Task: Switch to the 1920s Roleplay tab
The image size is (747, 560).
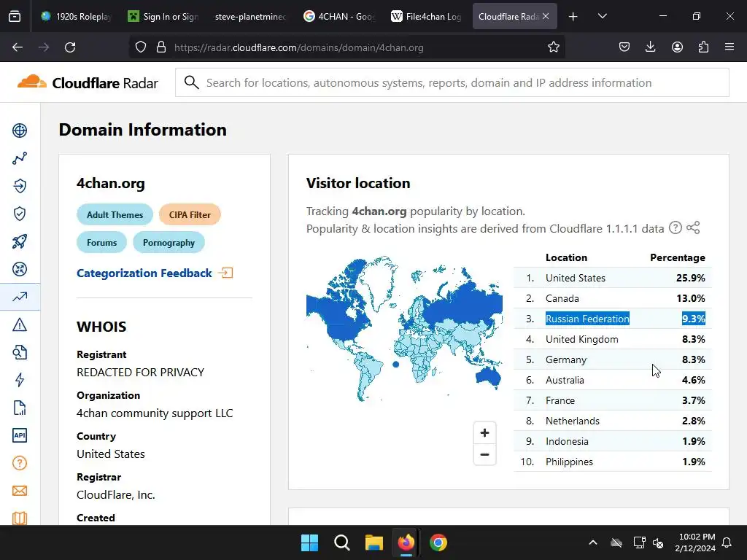Action: pyautogui.click(x=76, y=16)
